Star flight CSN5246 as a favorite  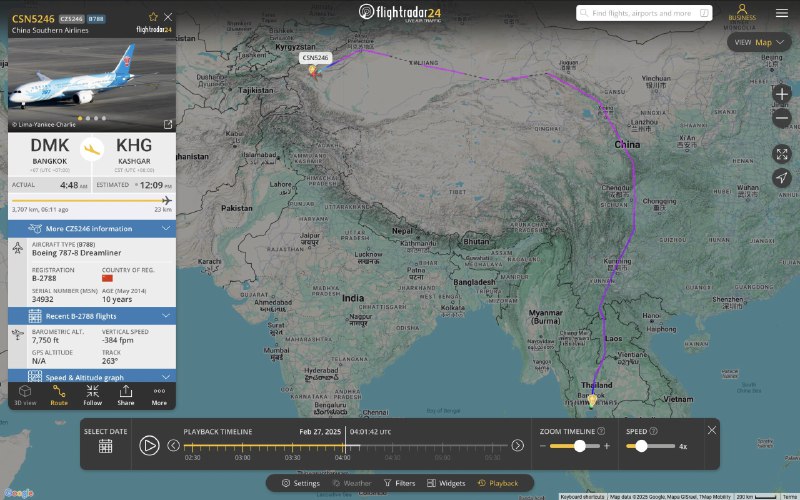tap(153, 17)
